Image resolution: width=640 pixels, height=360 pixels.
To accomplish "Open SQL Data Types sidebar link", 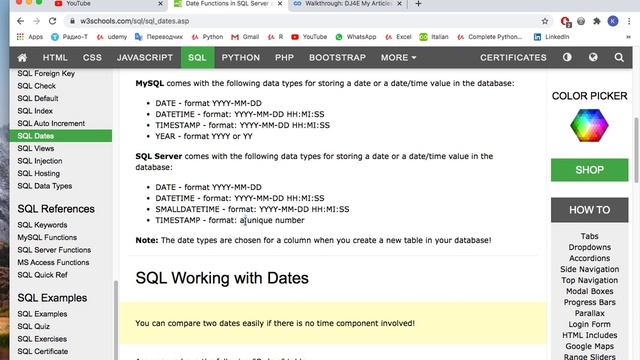I will point(44,186).
